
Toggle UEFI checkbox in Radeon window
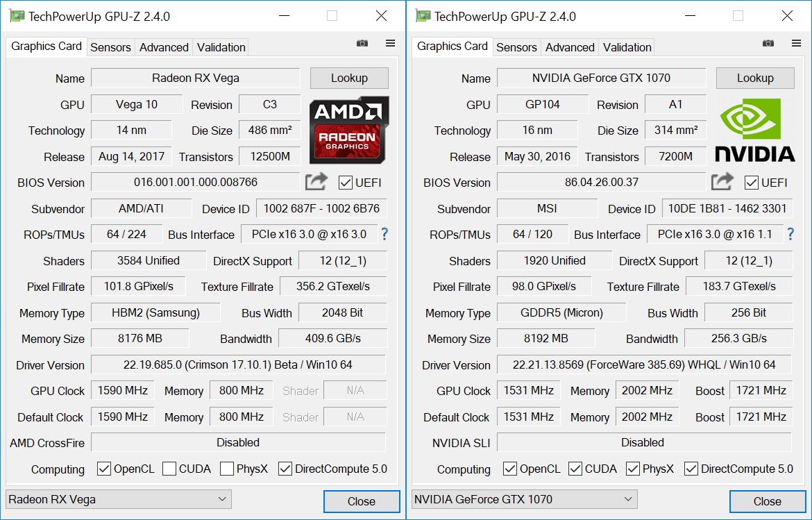[x=346, y=183]
